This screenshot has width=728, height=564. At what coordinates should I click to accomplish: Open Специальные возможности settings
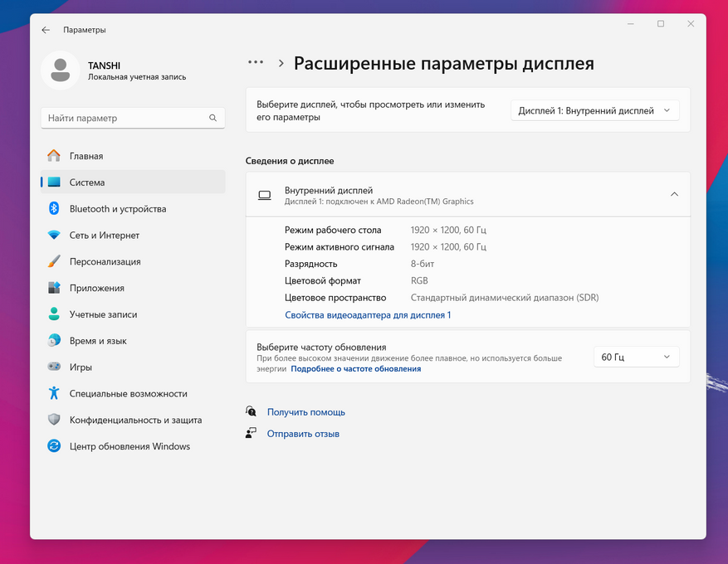[133, 393]
